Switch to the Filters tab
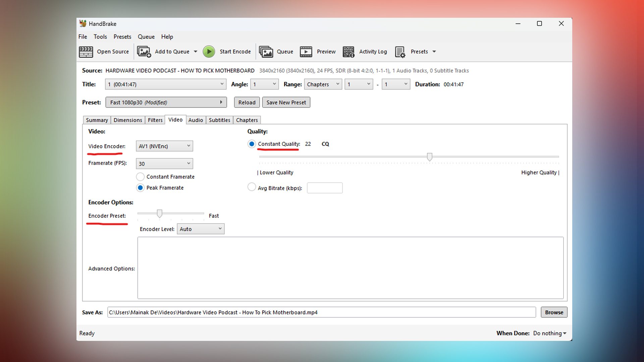The image size is (644, 362). (155, 120)
